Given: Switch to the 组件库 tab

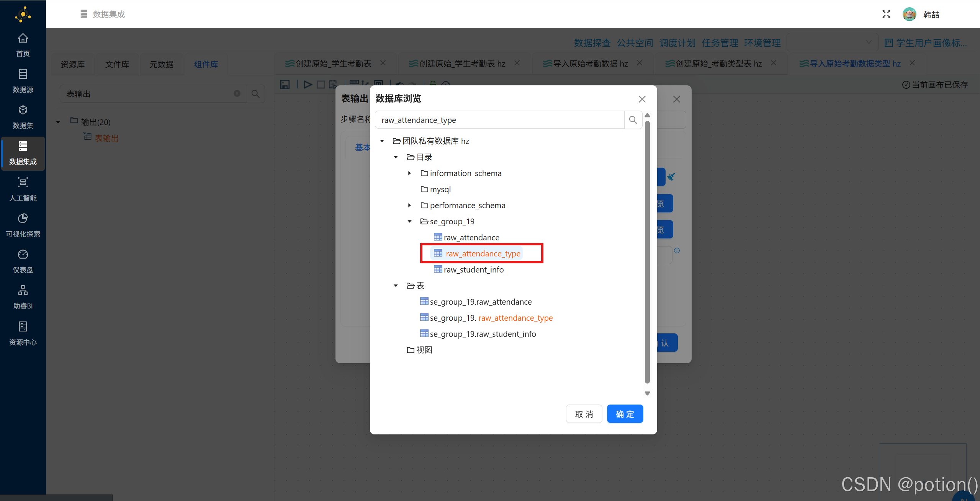Looking at the screenshot, I should [x=206, y=64].
